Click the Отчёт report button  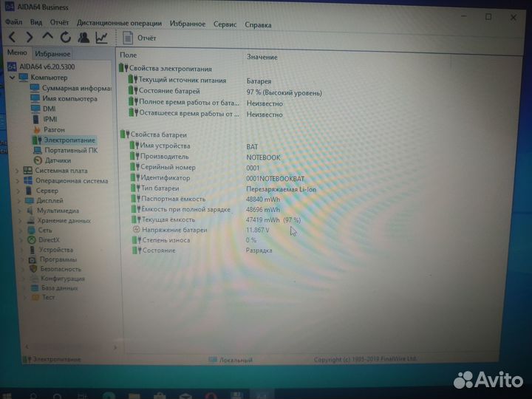(140, 38)
